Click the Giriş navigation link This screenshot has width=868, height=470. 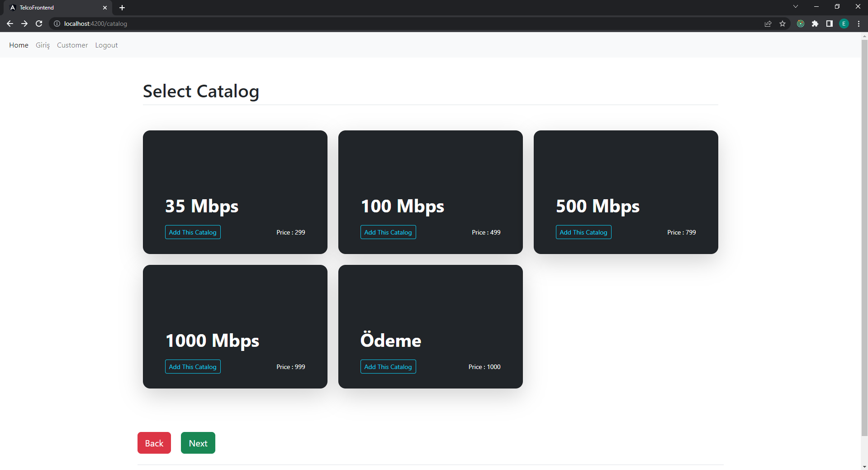[x=42, y=45]
